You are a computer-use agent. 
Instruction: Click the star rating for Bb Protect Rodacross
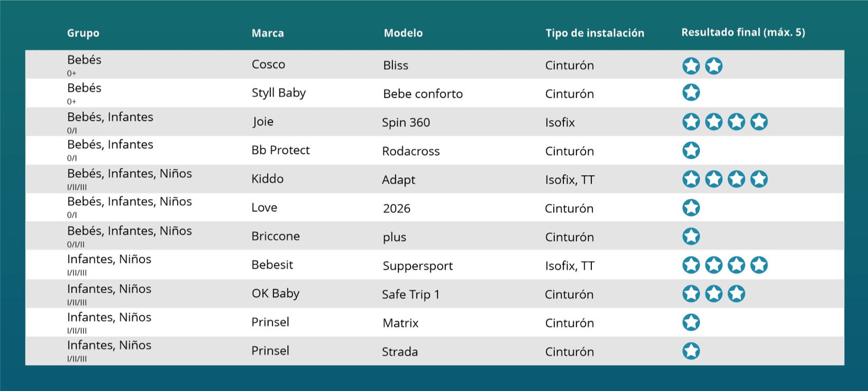click(691, 150)
